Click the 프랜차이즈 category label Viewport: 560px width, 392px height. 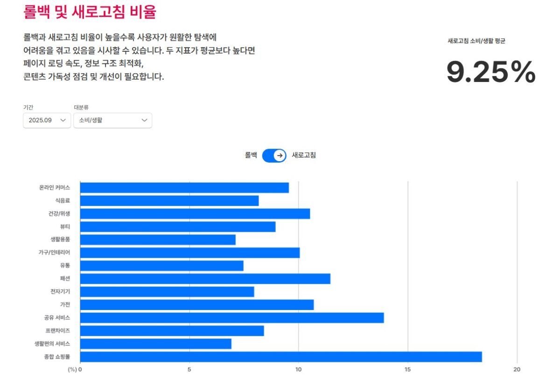pos(57,331)
